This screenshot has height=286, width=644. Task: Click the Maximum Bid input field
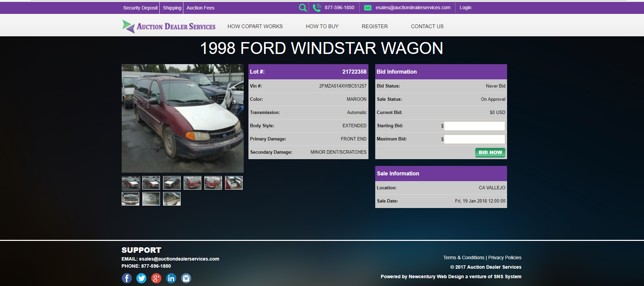click(x=475, y=139)
